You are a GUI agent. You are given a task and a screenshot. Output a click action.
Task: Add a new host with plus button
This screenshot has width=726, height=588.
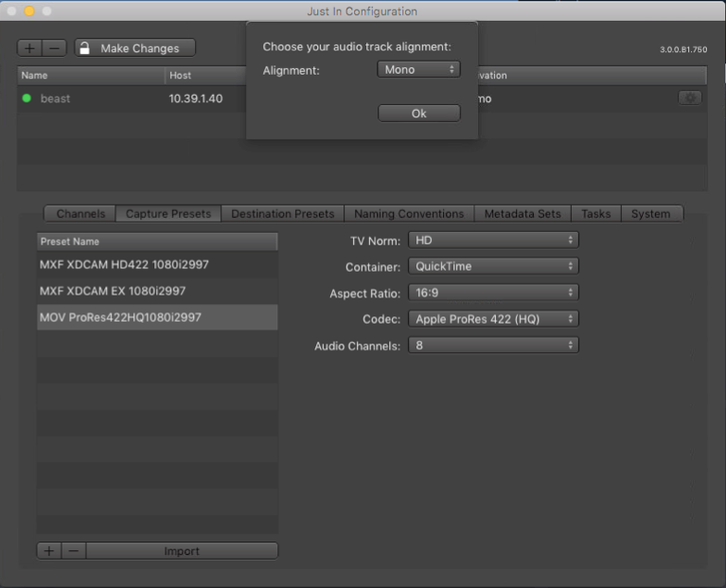coord(30,48)
